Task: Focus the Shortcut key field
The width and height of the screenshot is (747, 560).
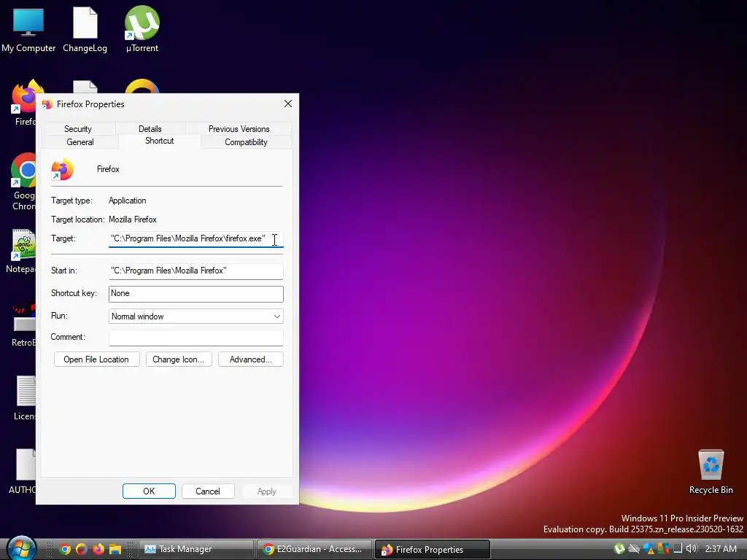Action: pos(196,293)
